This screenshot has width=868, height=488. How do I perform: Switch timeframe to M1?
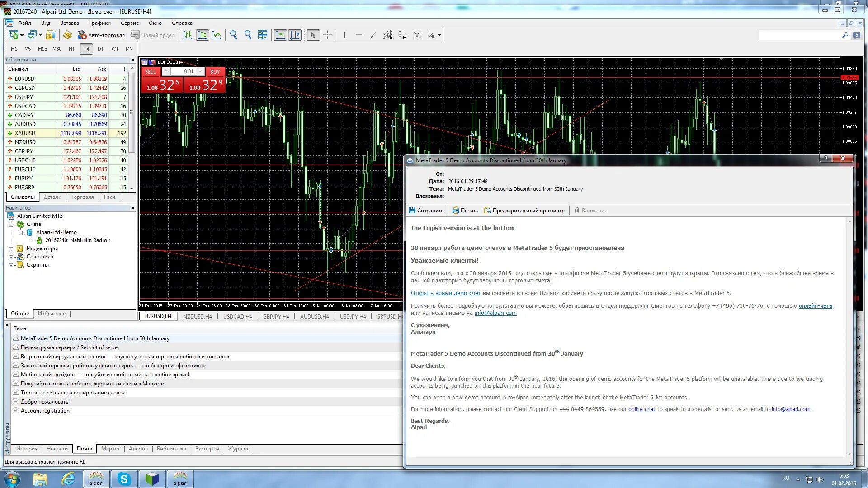pyautogui.click(x=14, y=49)
